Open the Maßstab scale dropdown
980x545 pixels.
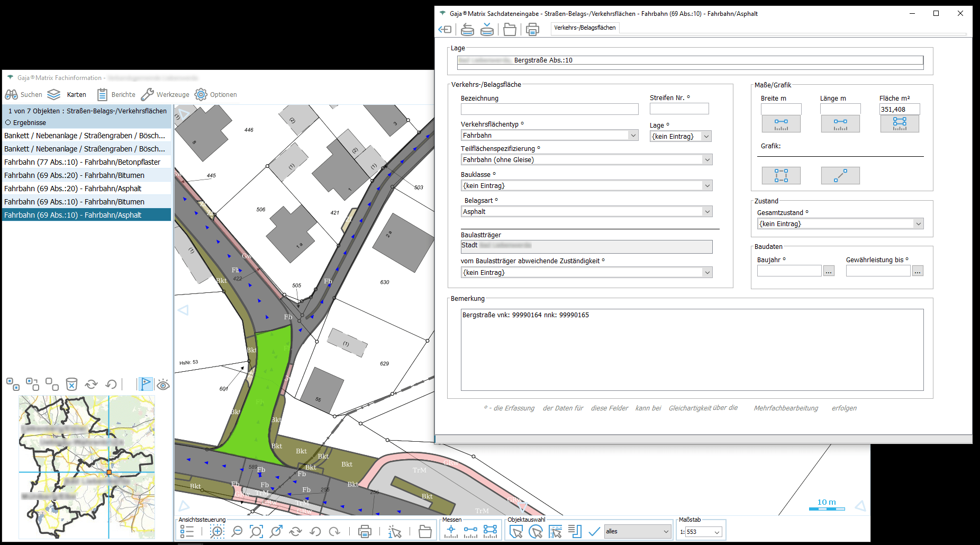click(717, 532)
